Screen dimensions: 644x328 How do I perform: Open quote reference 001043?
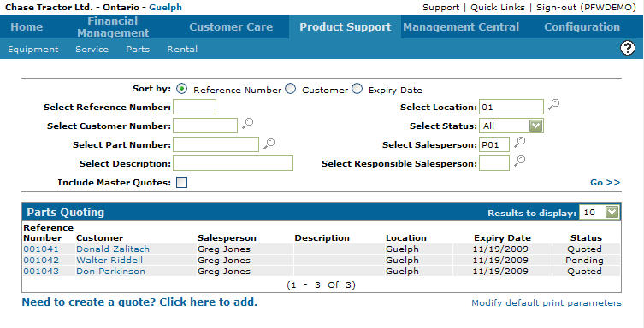pyautogui.click(x=41, y=271)
